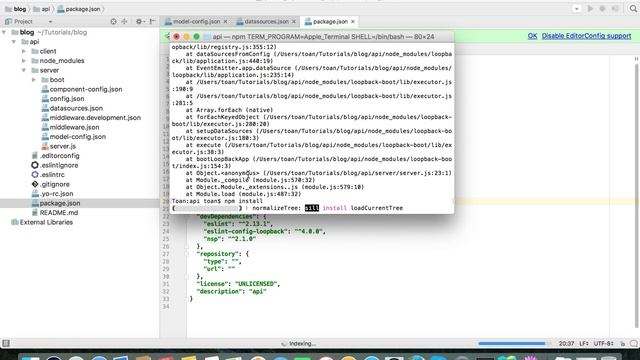The width and height of the screenshot is (640, 360).
Task: Toggle tool window buttons icon in status bar
Action: [x=6, y=343]
